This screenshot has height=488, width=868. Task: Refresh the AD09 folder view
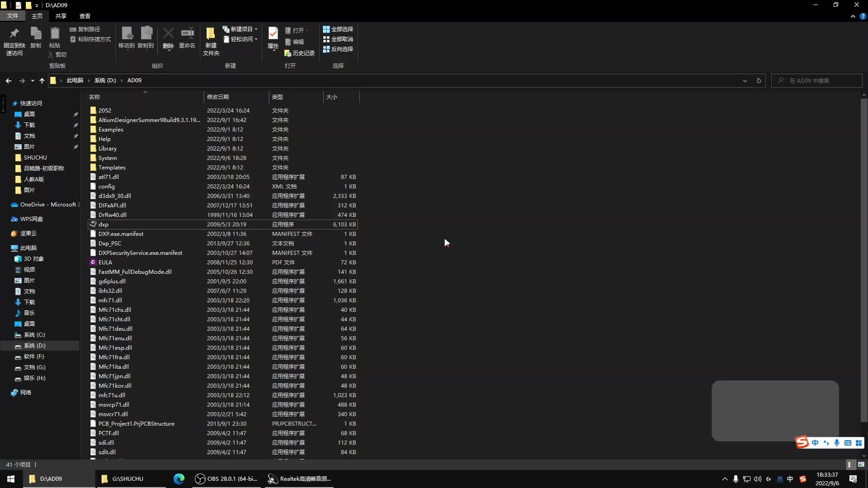click(x=759, y=81)
